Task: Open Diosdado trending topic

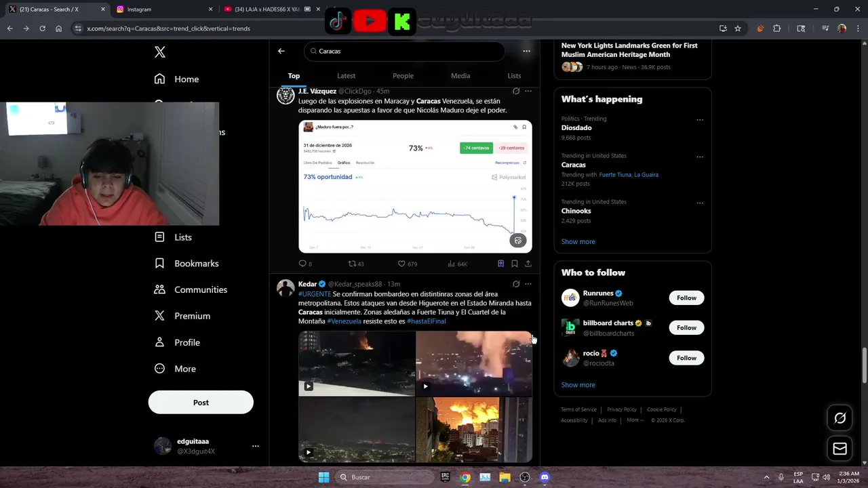Action: [576, 127]
